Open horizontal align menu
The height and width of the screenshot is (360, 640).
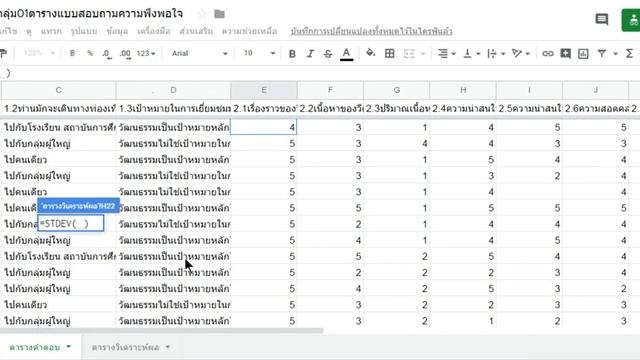pos(447,53)
